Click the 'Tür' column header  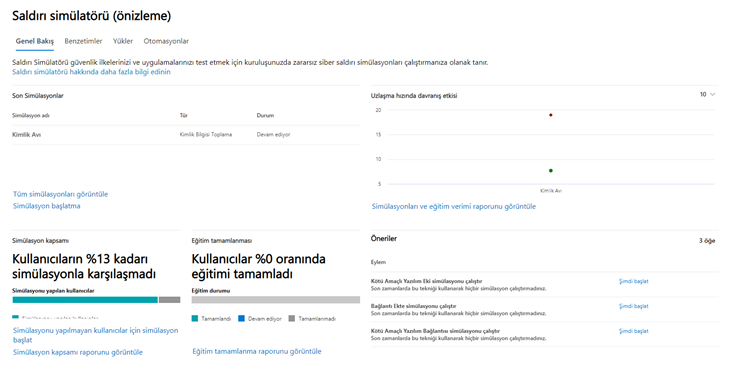[183, 116]
